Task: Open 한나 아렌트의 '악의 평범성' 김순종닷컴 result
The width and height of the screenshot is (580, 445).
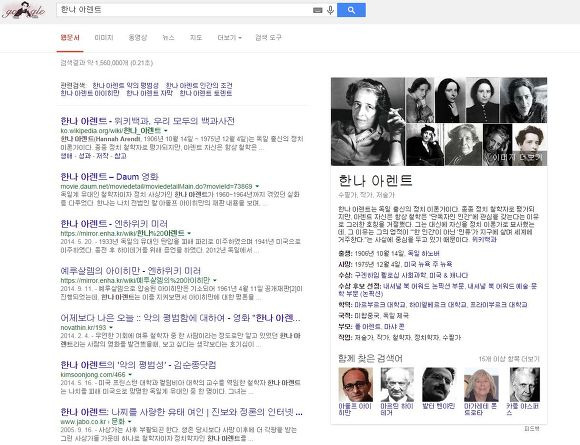Action: coord(138,365)
